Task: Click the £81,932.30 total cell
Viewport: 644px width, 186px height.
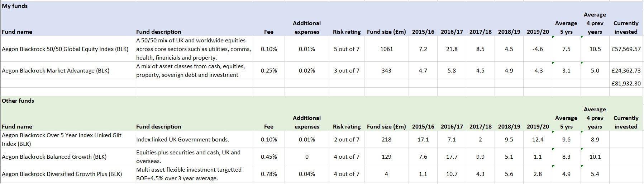Action: click(x=626, y=83)
